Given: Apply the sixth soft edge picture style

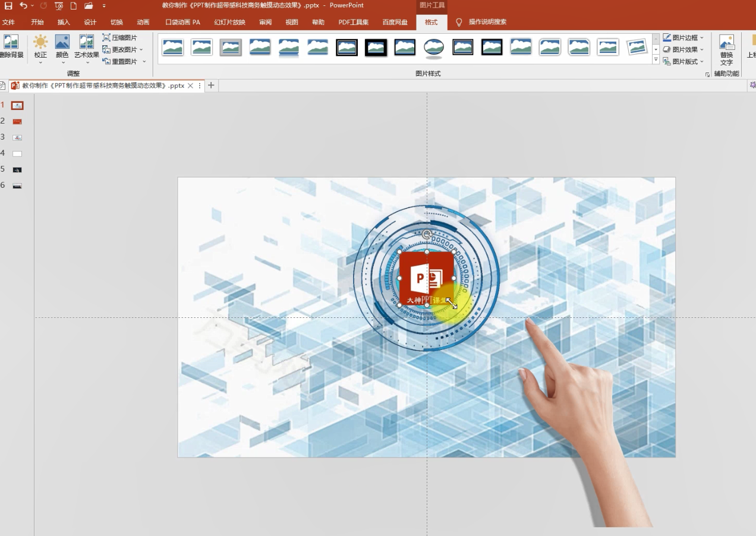Looking at the screenshot, I should coord(318,47).
